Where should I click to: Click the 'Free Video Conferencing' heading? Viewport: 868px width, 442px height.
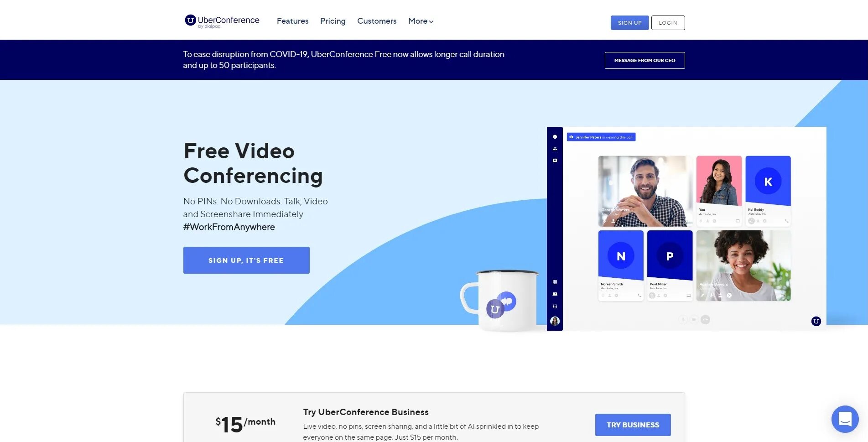[253, 163]
